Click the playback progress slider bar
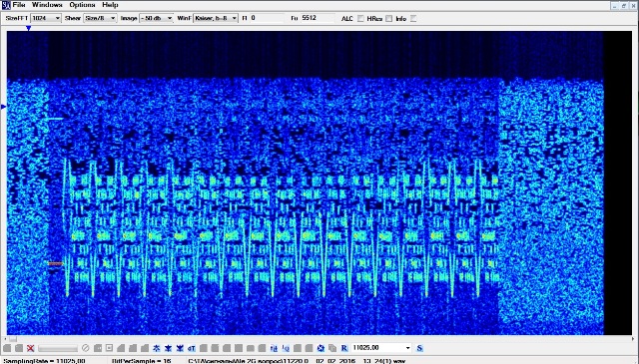639x364 pixels. [58, 348]
